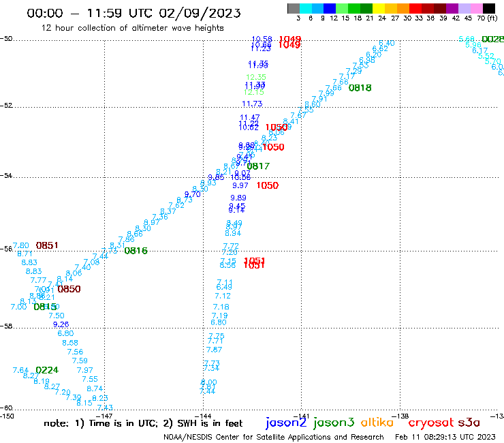
Task: Click the 9.97 wave height value
Action: point(240,185)
